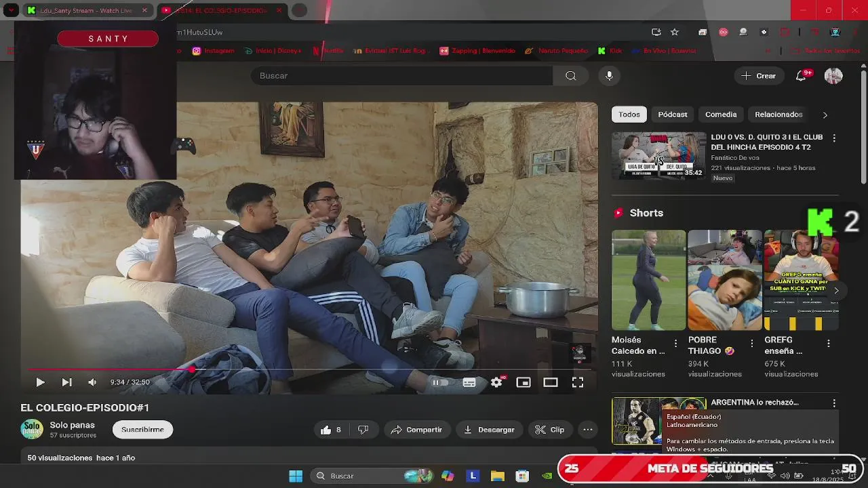Show next Shorts with right arrow
The width and height of the screenshot is (868, 488).
point(836,291)
